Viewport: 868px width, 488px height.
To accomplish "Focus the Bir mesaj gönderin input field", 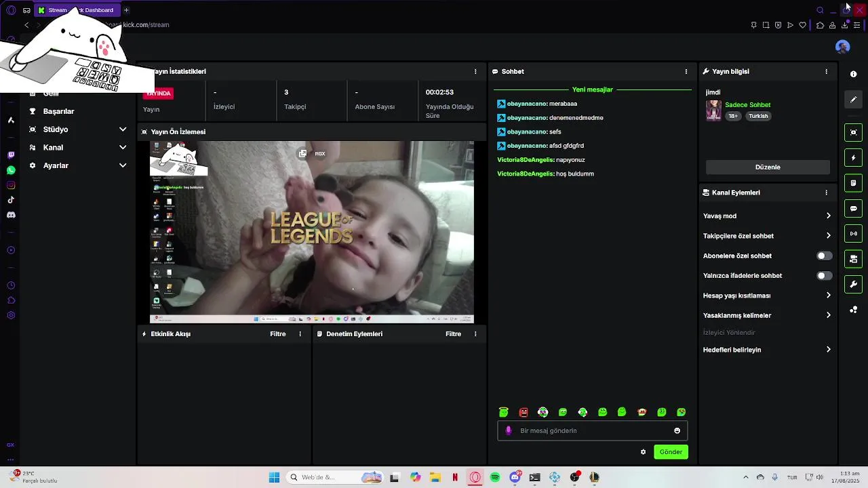I will click(x=593, y=430).
